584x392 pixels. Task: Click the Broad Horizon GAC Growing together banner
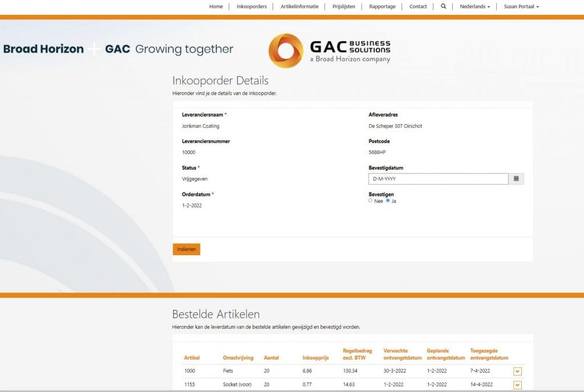point(118,49)
